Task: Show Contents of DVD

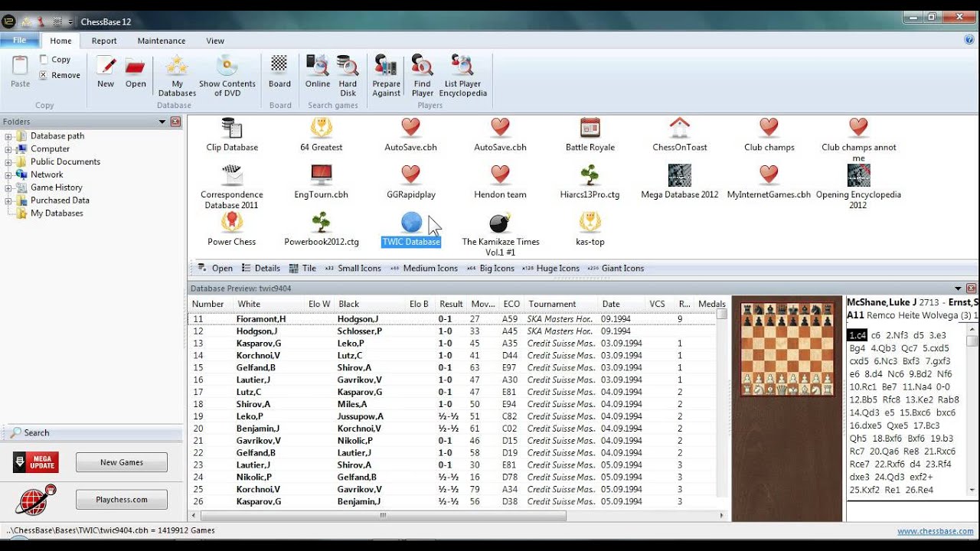Action: point(227,75)
